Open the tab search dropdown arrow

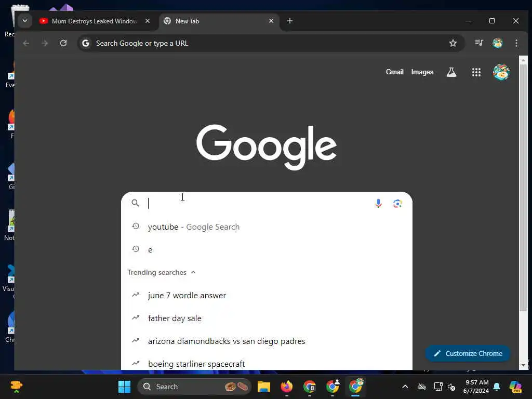25,21
